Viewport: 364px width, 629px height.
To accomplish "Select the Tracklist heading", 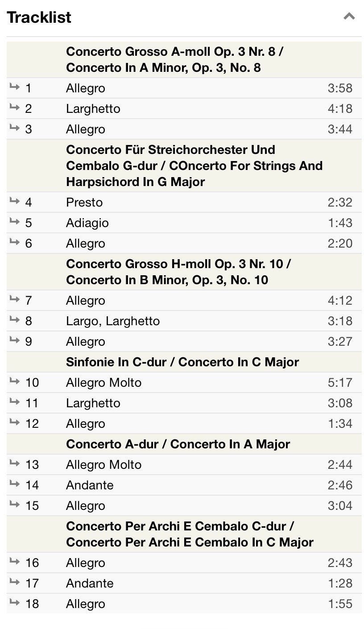I will pos(39,17).
